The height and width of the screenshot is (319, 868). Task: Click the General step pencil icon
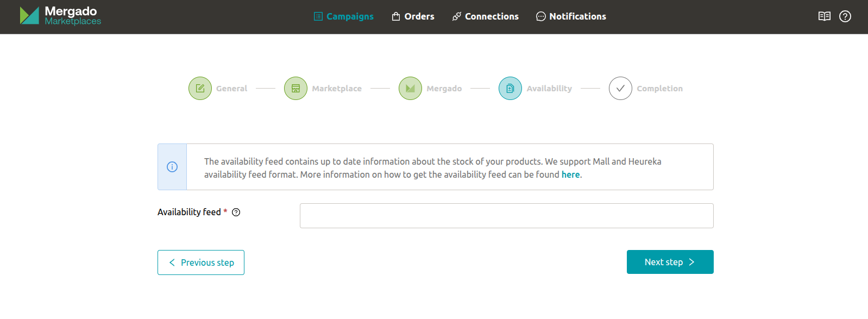pos(200,89)
